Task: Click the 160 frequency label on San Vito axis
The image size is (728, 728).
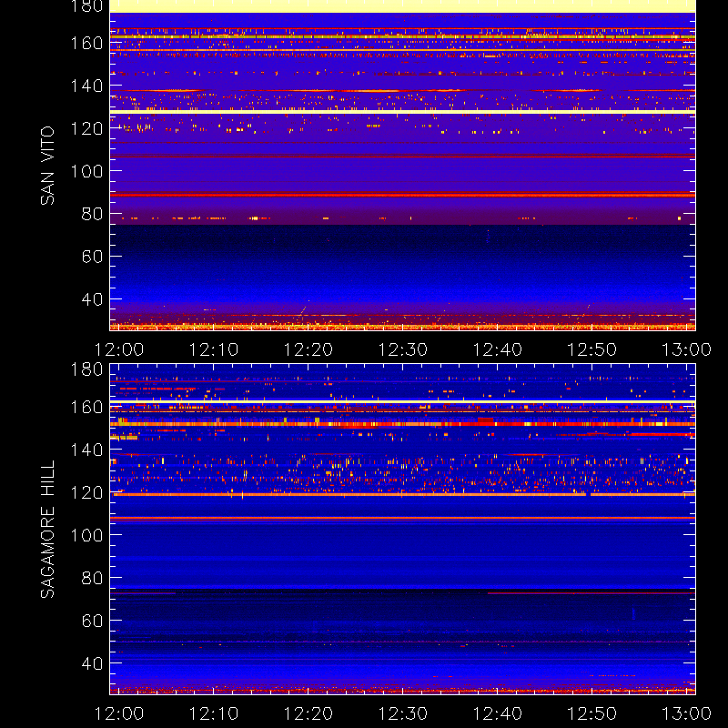Action: 86,43
